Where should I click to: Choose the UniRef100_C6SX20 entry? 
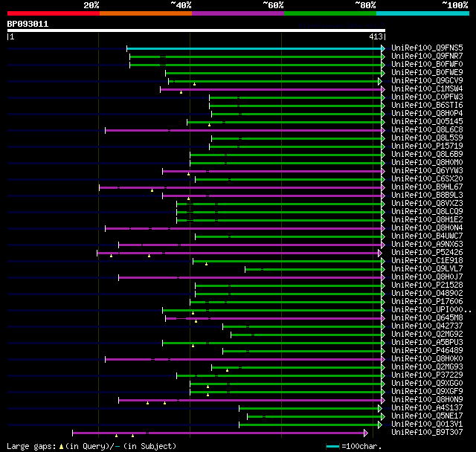[x=427, y=179]
